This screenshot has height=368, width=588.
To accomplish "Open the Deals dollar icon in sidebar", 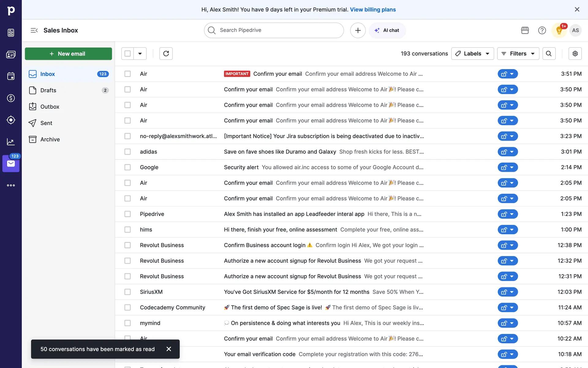I will click(11, 98).
